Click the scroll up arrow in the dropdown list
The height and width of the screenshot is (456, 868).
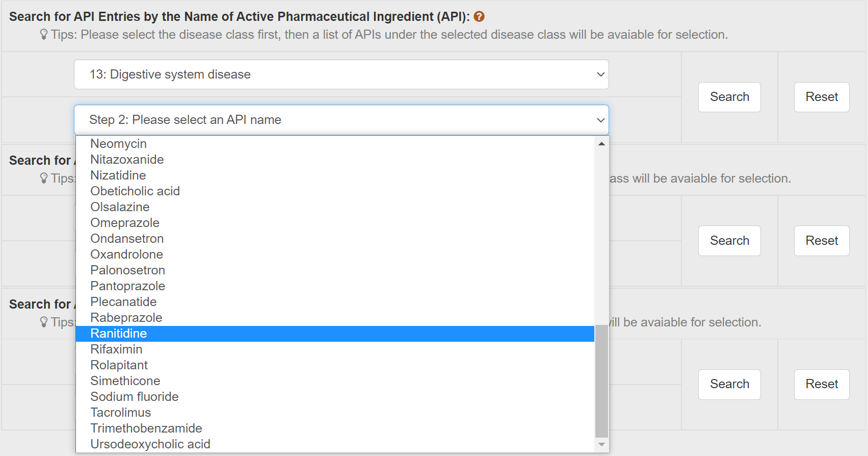pyautogui.click(x=601, y=144)
